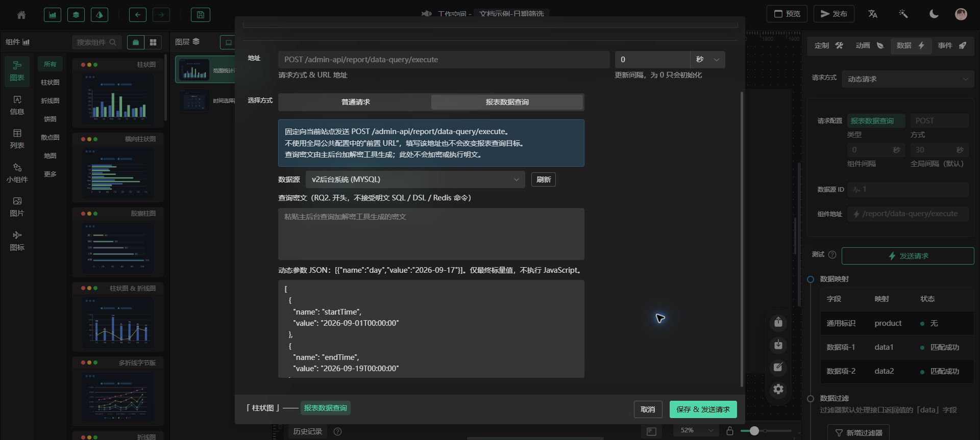Switch to the 定制 tab
Viewport: 980px width, 440px height.
point(828,45)
